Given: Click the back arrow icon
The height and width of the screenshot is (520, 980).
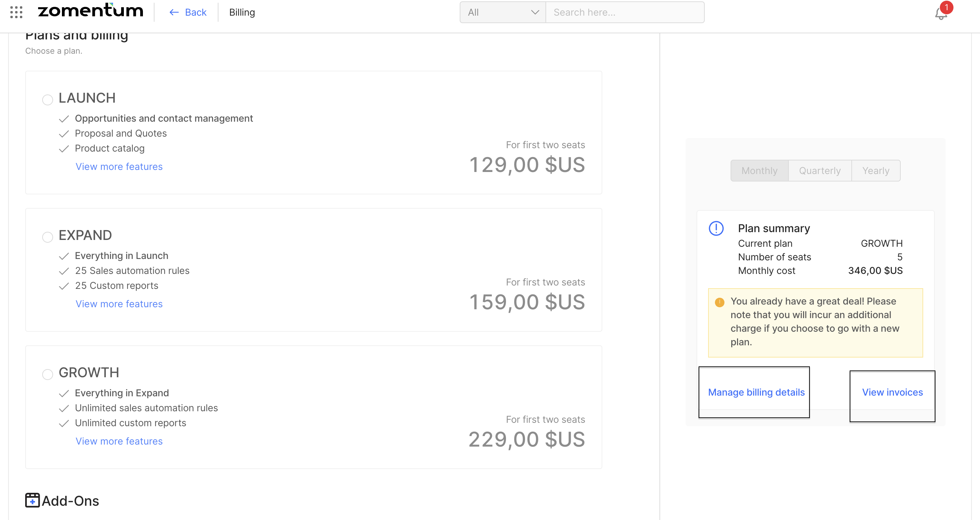Looking at the screenshot, I should point(174,13).
